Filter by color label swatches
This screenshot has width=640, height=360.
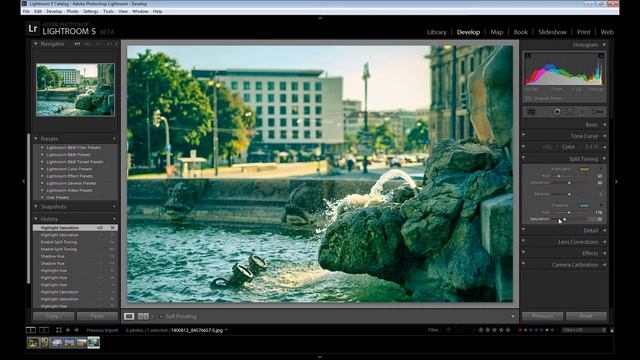tap(536, 330)
